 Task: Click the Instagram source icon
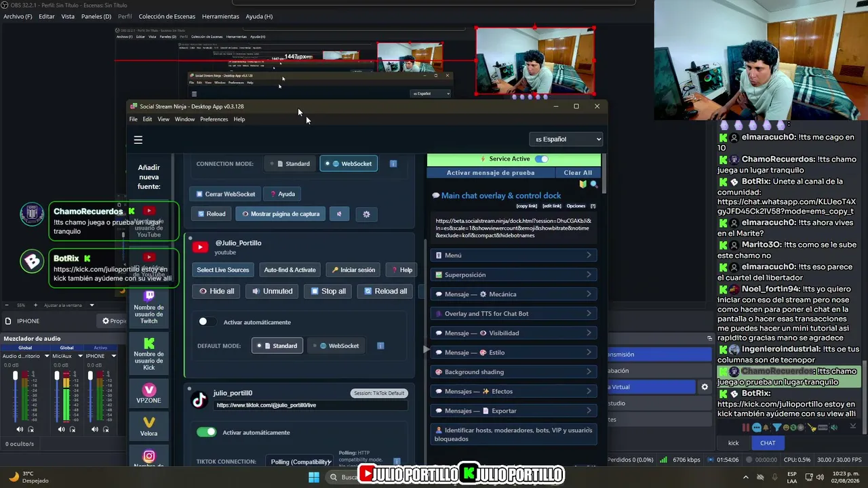click(x=149, y=456)
